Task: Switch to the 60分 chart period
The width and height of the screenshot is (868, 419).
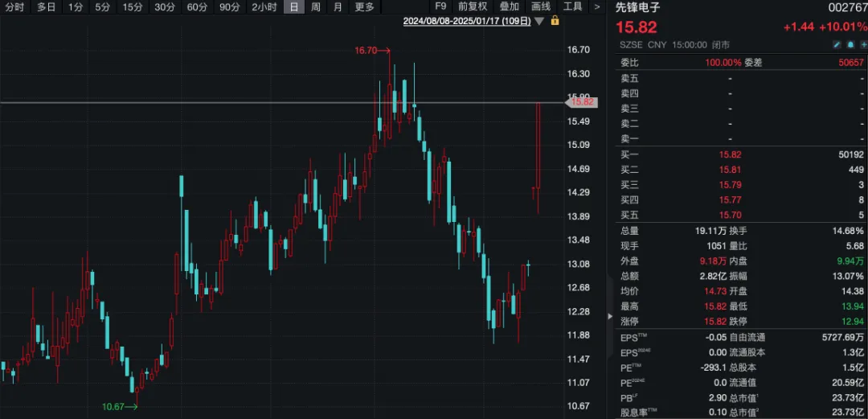Action: (x=197, y=6)
